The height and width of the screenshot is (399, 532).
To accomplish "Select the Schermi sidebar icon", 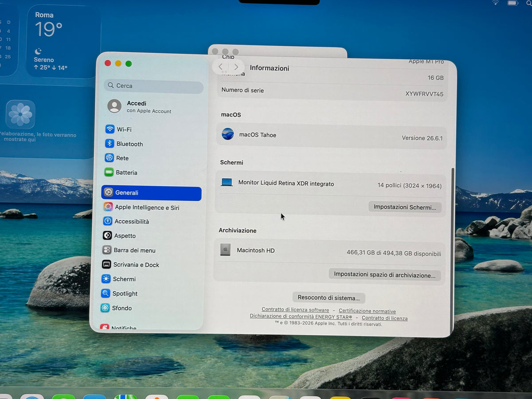I will tap(106, 279).
